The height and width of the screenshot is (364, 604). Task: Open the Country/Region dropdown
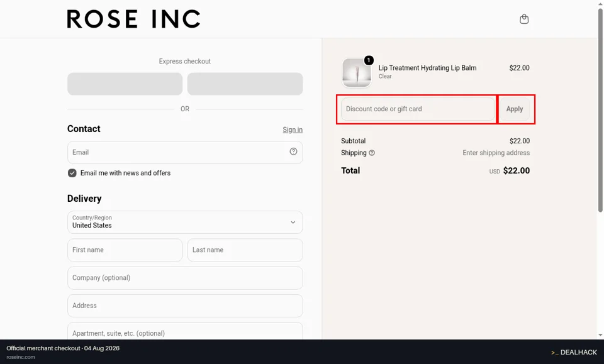pyautogui.click(x=185, y=222)
